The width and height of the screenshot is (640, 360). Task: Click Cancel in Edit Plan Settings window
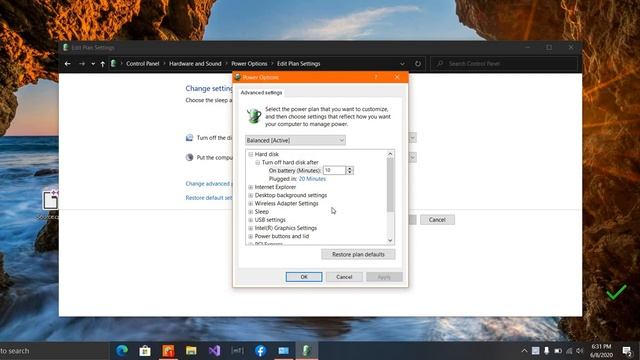pyautogui.click(x=437, y=220)
